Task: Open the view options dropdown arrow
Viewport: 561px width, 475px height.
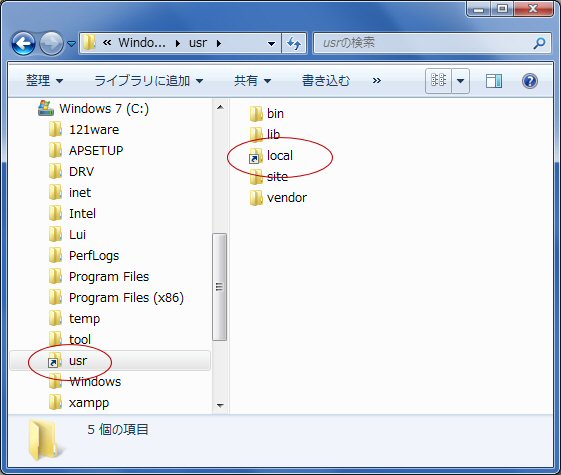Action: click(x=460, y=80)
